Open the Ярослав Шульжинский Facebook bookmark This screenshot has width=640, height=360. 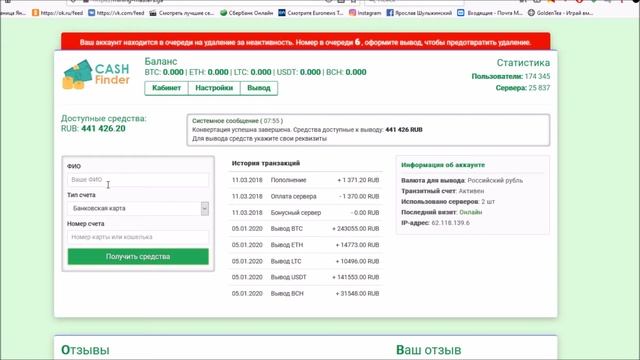pos(419,13)
